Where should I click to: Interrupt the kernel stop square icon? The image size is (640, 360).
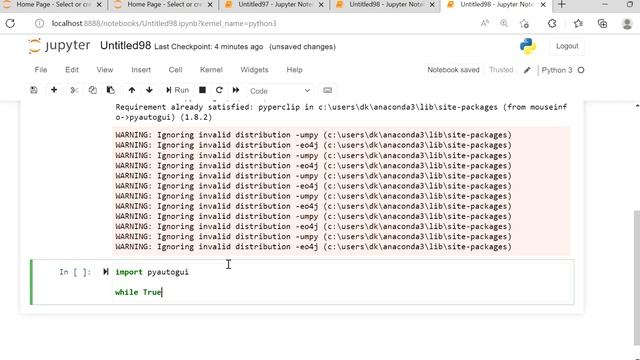202,90
